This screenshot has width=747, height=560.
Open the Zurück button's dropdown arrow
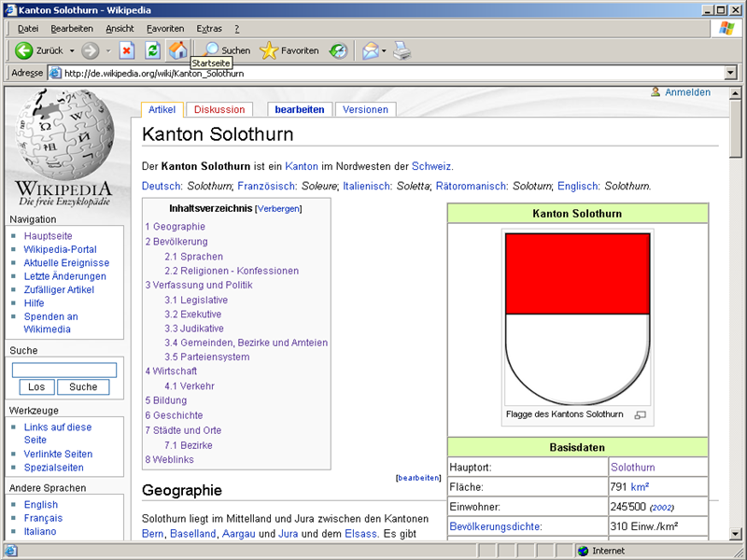(x=72, y=50)
